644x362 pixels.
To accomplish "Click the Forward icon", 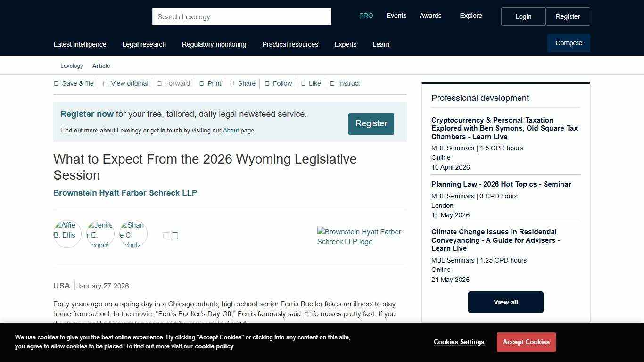I will (161, 83).
